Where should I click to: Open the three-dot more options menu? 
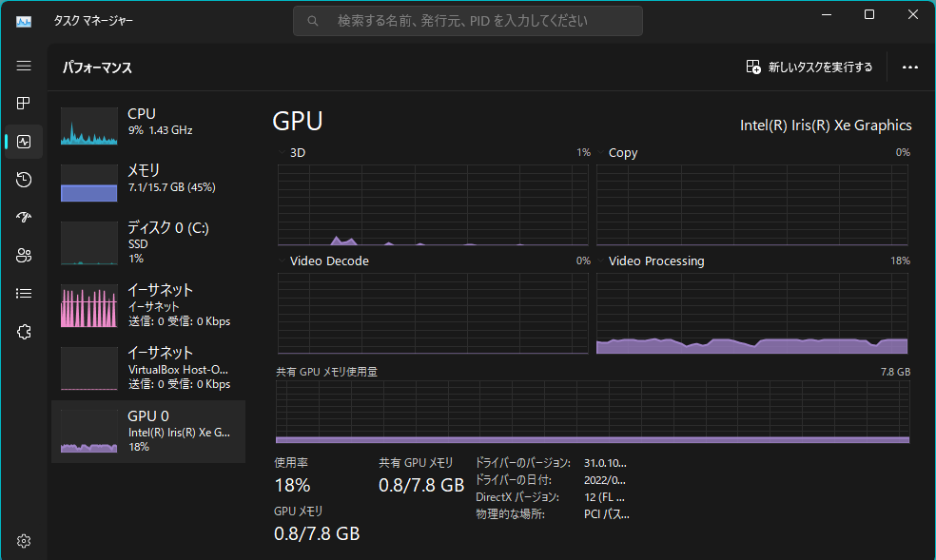tap(910, 68)
